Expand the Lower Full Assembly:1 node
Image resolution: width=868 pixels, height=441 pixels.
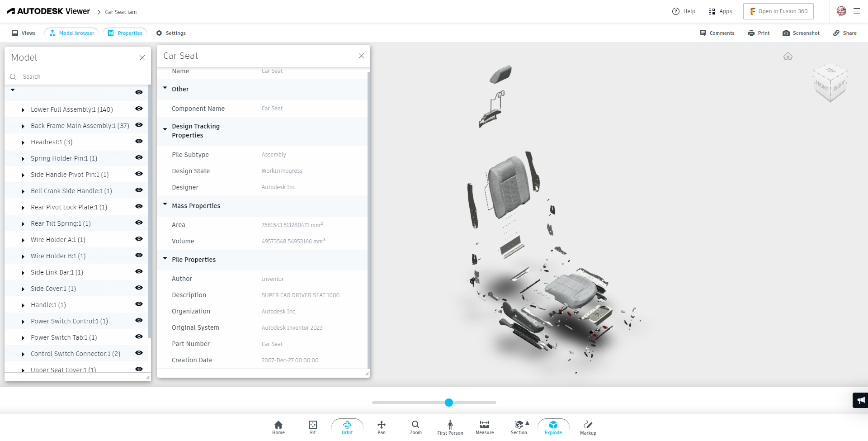[23, 109]
